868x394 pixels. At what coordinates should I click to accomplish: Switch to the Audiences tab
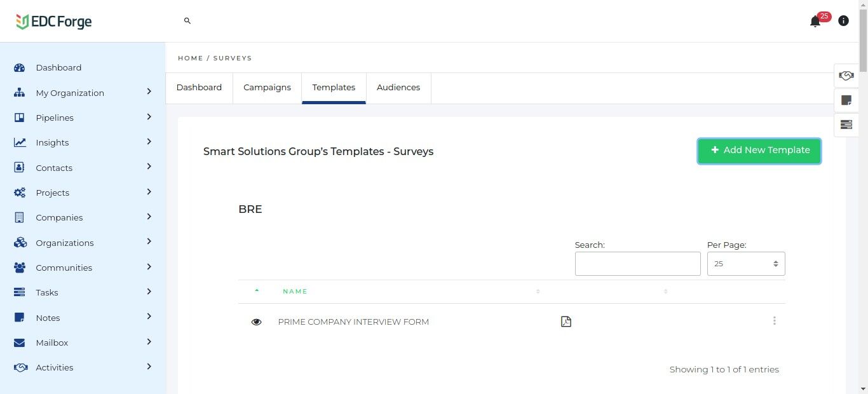tap(398, 88)
